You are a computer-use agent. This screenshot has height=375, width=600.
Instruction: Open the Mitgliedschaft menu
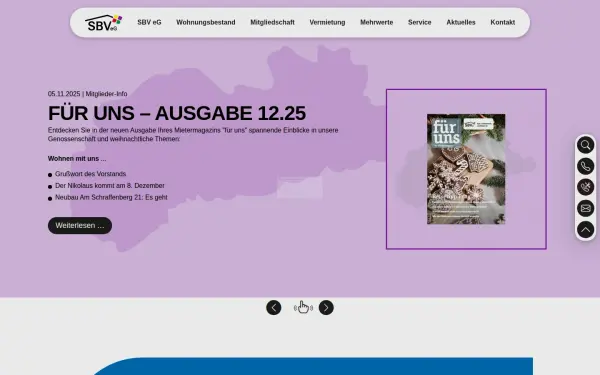pos(272,23)
